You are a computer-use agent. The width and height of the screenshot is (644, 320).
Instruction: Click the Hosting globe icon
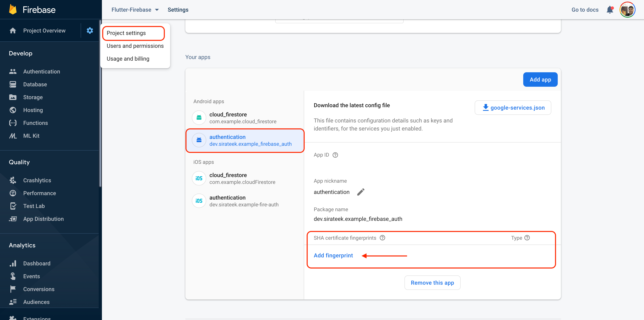point(13,110)
